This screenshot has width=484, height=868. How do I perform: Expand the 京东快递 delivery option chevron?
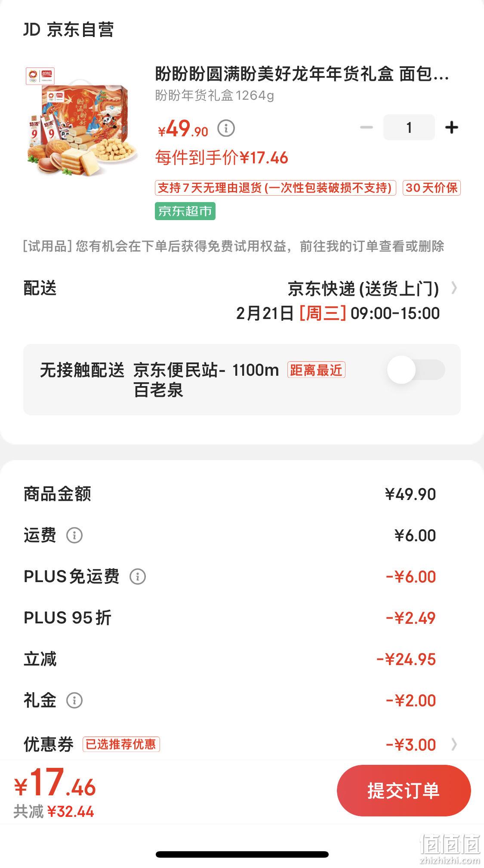454,288
